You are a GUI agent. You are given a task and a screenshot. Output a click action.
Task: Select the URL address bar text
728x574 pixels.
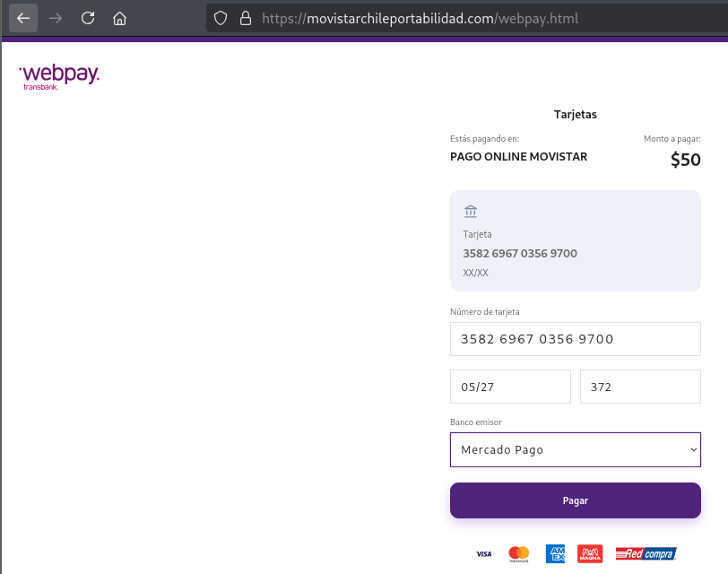[x=420, y=19]
